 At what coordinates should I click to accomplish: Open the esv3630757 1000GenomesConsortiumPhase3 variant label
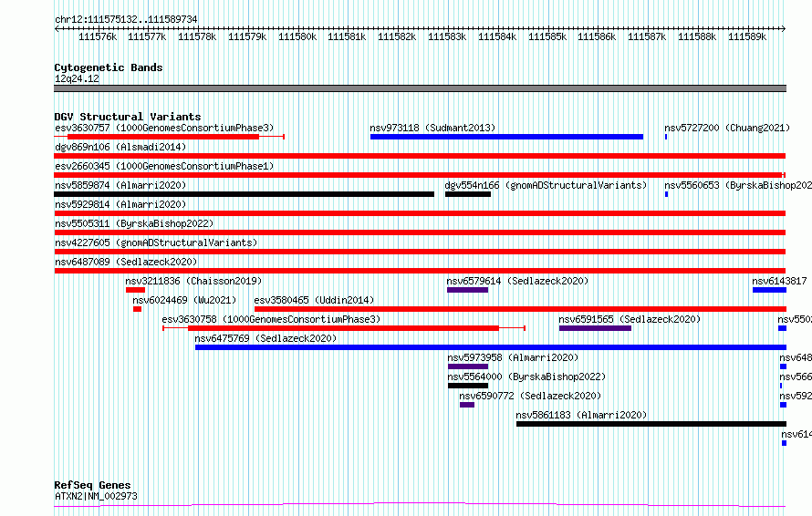tap(164, 128)
